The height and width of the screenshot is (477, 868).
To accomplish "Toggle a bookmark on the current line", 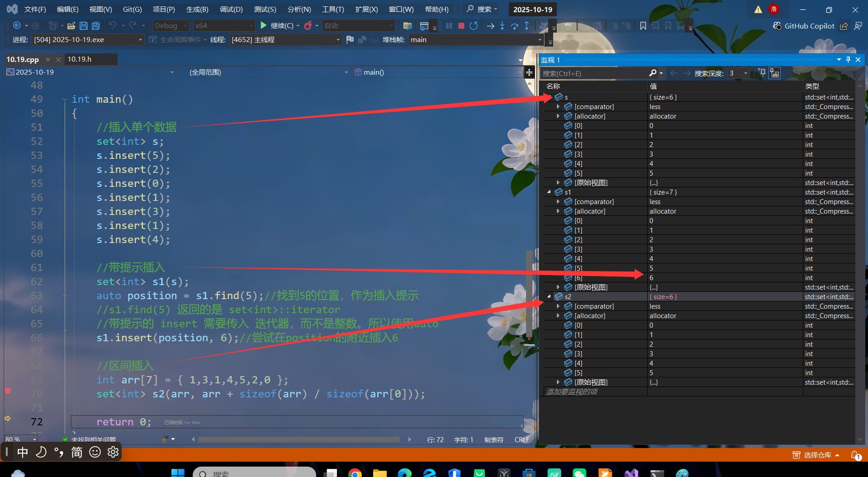I will [x=643, y=26].
